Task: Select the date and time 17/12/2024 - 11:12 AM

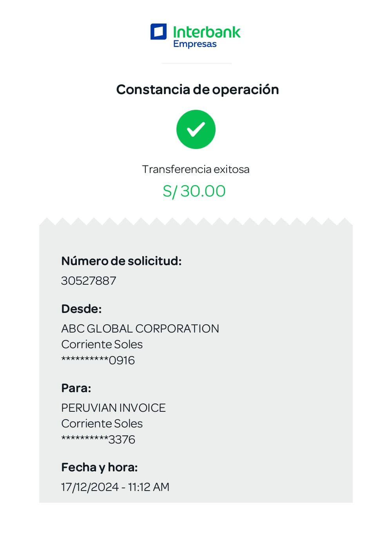Action: [115, 487]
